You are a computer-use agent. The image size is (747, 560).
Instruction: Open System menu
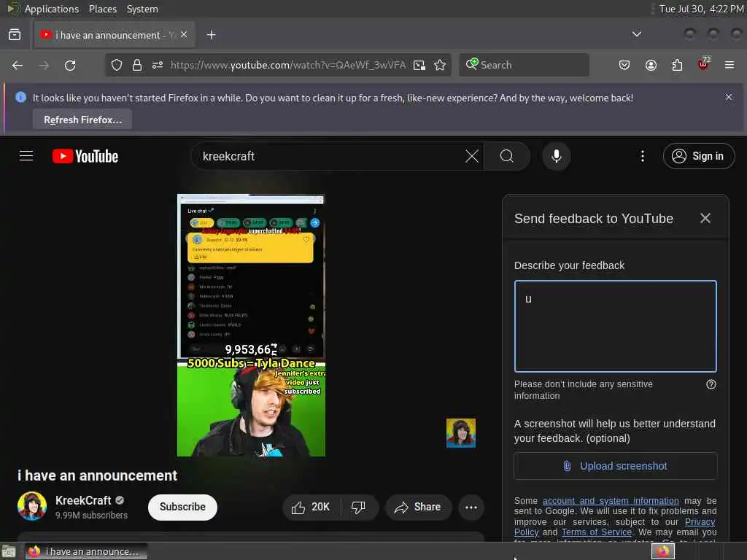click(142, 9)
